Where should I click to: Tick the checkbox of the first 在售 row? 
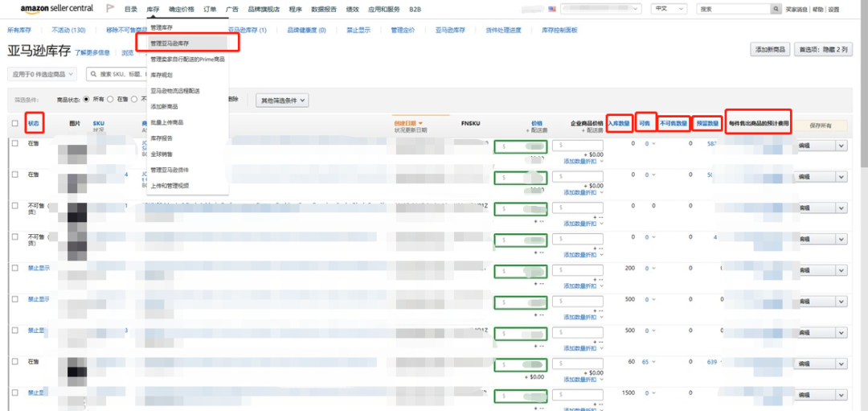(15, 143)
